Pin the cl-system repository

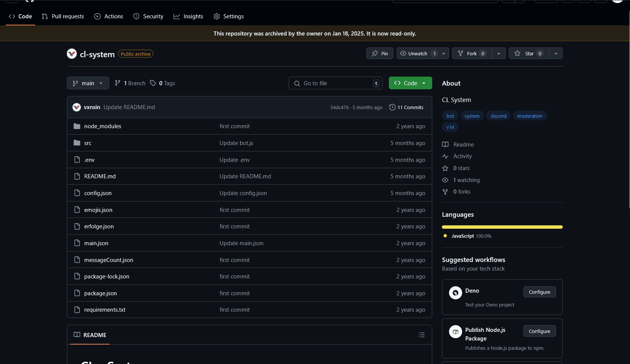[380, 53]
